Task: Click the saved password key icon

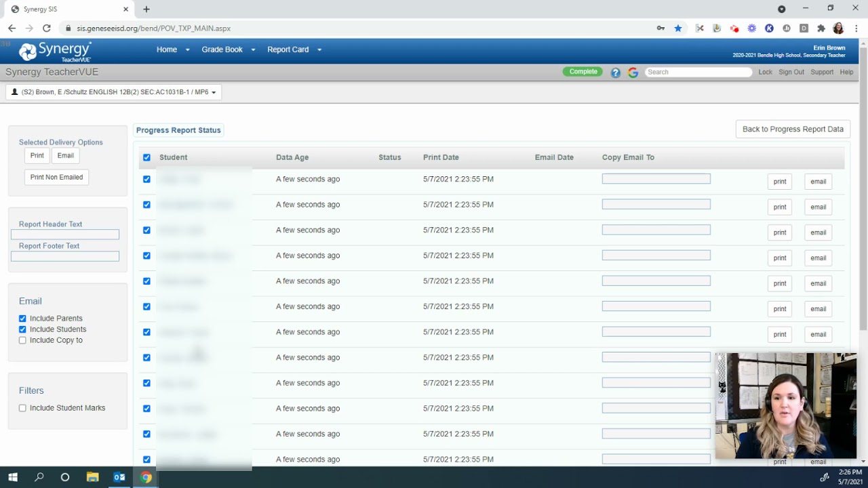Action: pos(660,28)
